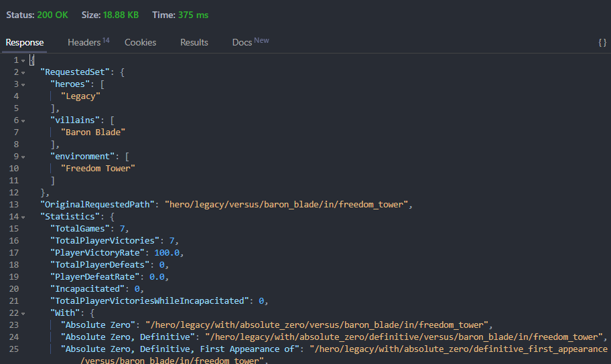The image size is (611, 364).
Task: Collapse the root object on line 1
Action: click(x=23, y=61)
